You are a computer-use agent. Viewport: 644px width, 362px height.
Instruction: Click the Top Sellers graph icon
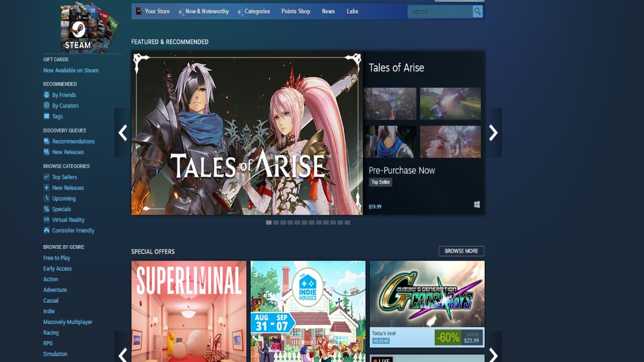47,177
